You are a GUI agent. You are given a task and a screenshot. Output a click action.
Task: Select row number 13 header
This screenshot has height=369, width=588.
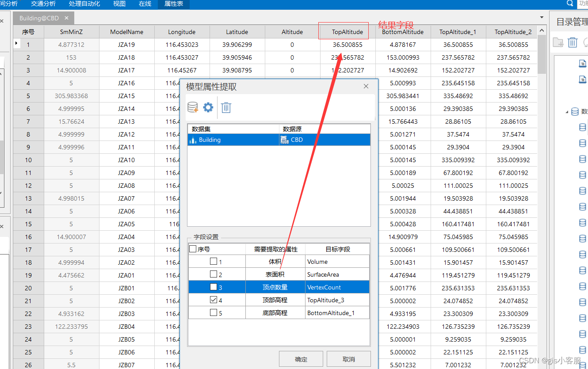coord(28,198)
